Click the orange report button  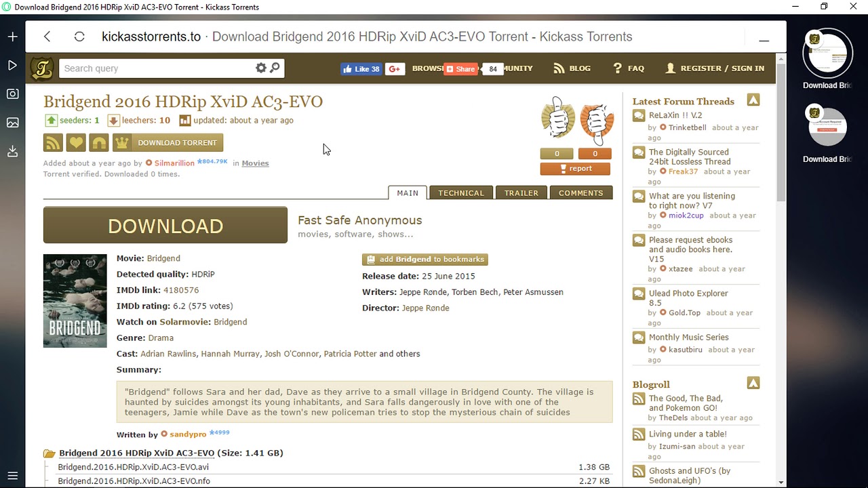(575, 169)
